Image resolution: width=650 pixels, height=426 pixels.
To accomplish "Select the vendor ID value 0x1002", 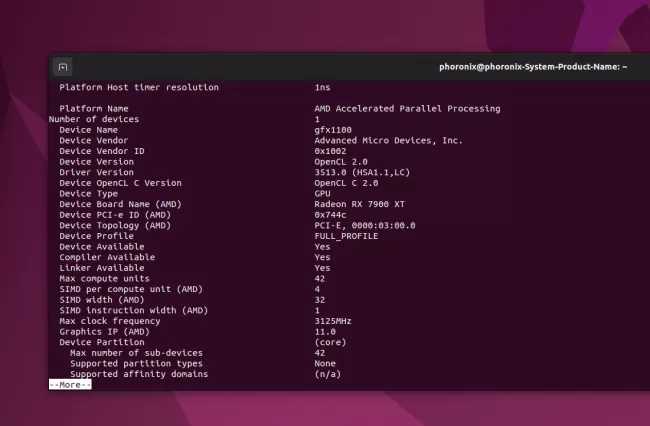I will coord(330,151).
